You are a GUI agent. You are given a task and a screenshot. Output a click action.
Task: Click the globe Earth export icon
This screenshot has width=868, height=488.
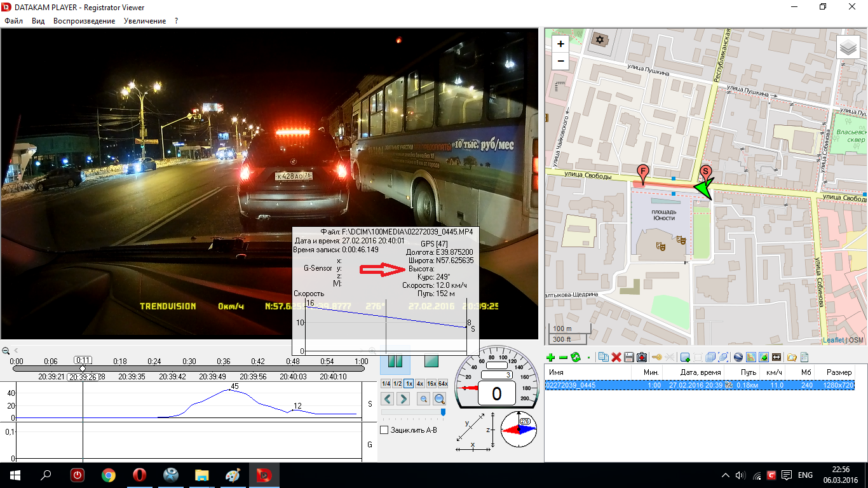(738, 358)
